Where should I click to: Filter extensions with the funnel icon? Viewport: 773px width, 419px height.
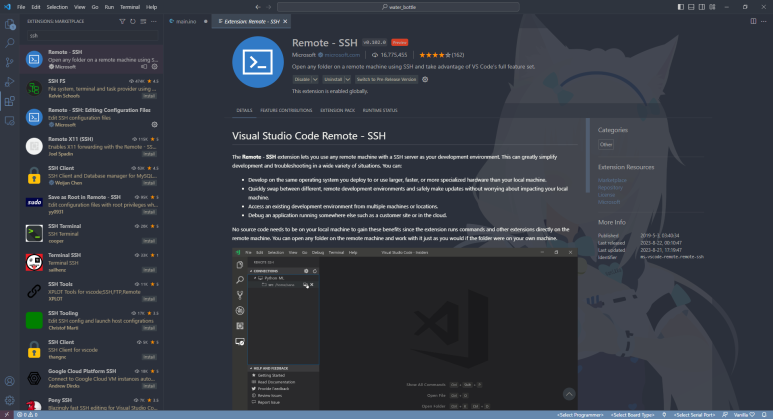pyautogui.click(x=122, y=21)
